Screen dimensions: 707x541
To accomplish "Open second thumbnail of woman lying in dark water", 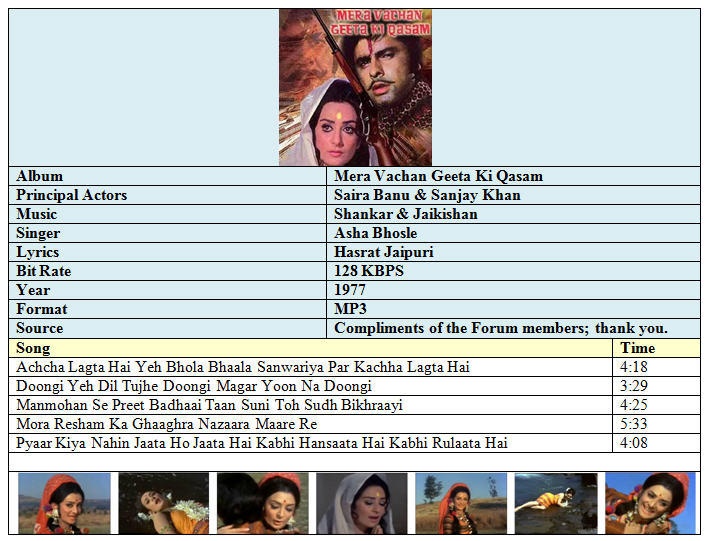I will 164,503.
